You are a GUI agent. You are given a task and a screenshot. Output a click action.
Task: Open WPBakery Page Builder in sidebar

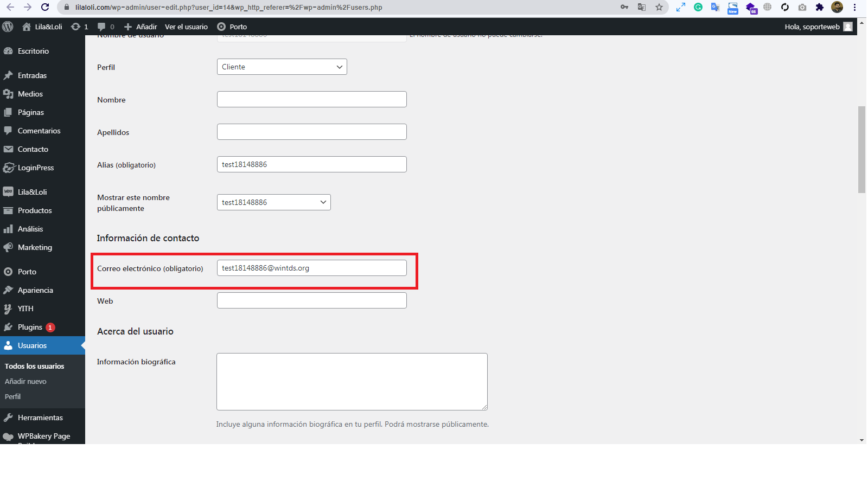coord(42,436)
